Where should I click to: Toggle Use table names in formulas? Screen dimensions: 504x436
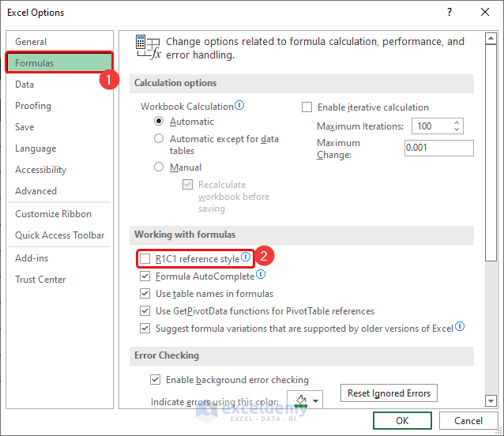(145, 293)
